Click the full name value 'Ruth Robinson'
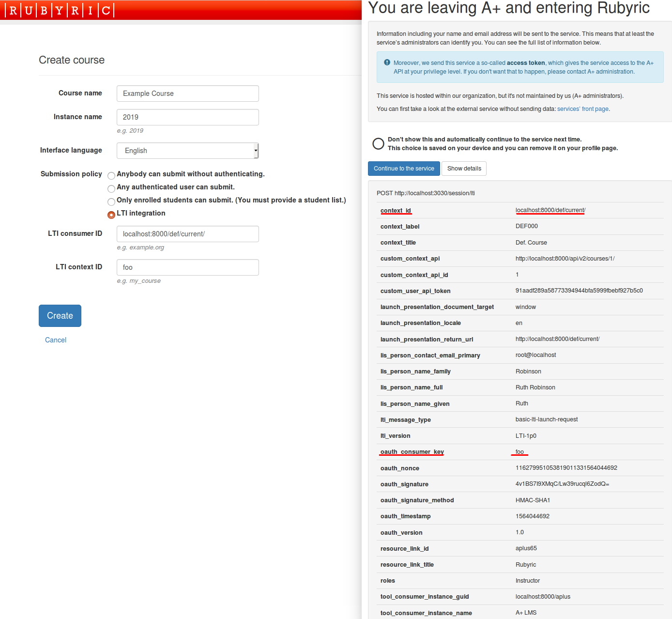The width and height of the screenshot is (672, 619). coord(535,387)
